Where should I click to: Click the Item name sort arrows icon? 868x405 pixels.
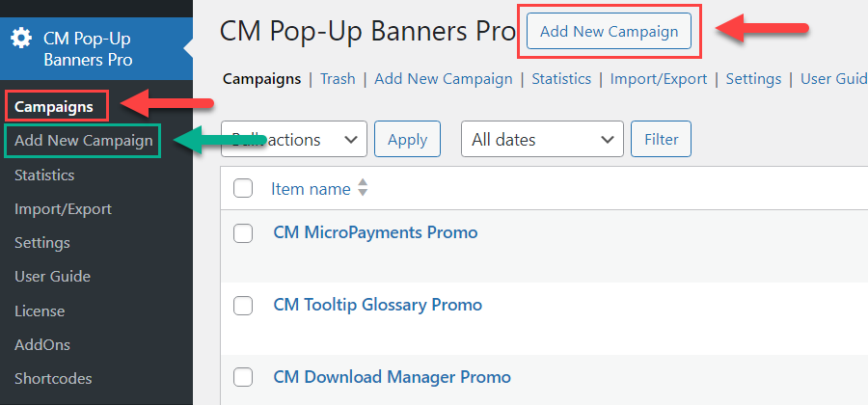click(x=363, y=188)
